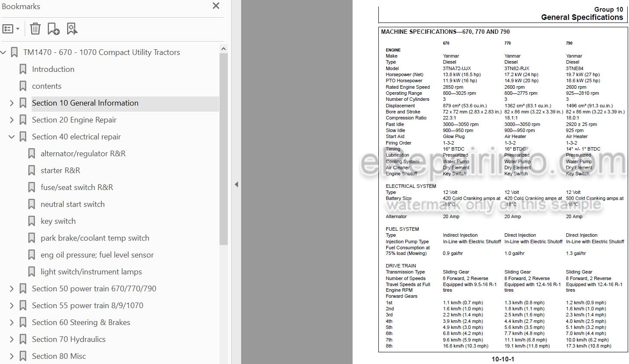
Task: Click the 3TNA72-UJX model value
Action: click(x=457, y=68)
